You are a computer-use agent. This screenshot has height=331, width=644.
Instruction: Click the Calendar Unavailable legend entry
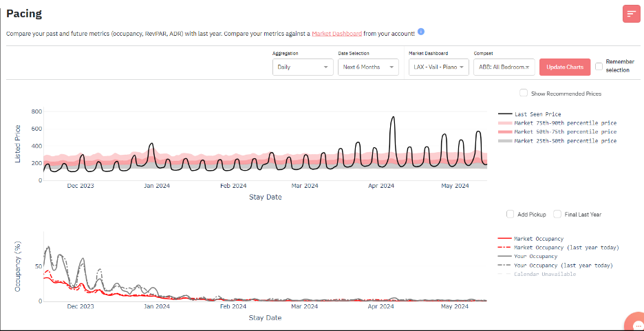tap(544, 274)
